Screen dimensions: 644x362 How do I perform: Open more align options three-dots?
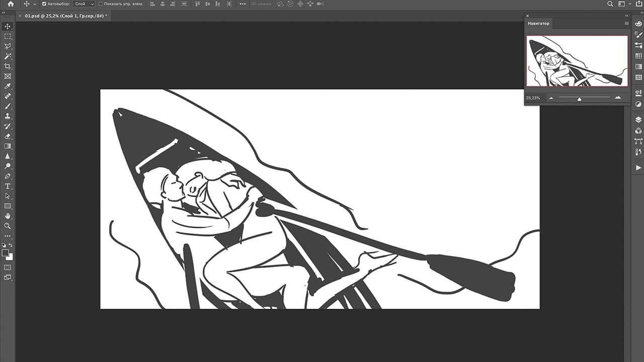[x=243, y=4]
